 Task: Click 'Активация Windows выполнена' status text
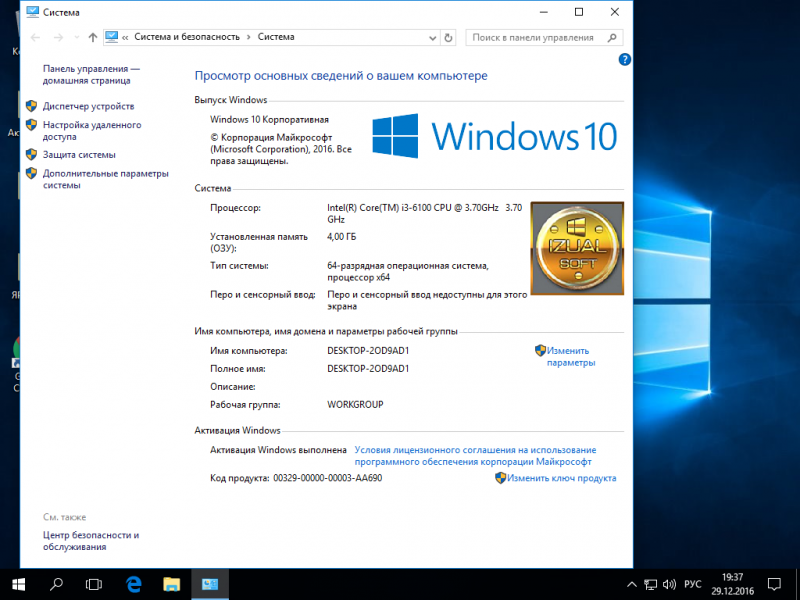coord(278,450)
